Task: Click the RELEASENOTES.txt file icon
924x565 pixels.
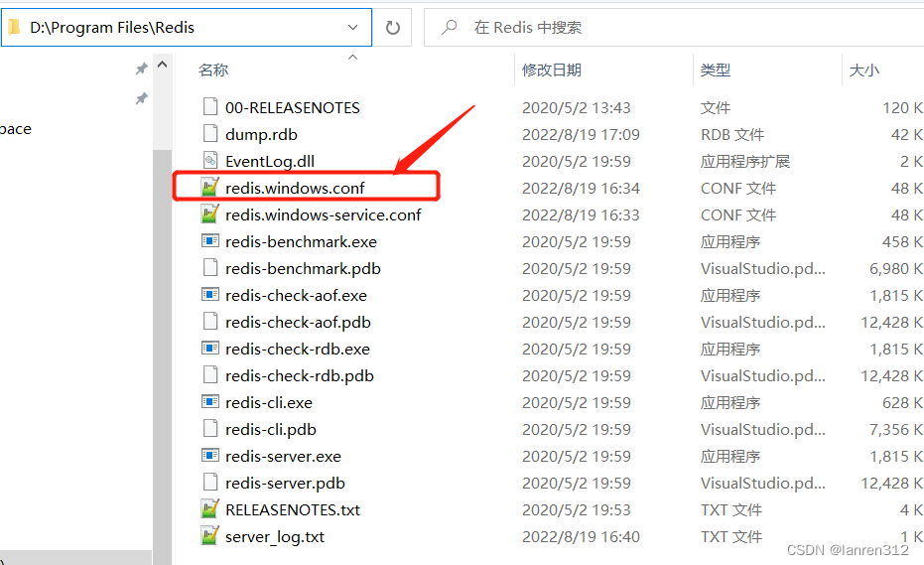Action: click(209, 509)
